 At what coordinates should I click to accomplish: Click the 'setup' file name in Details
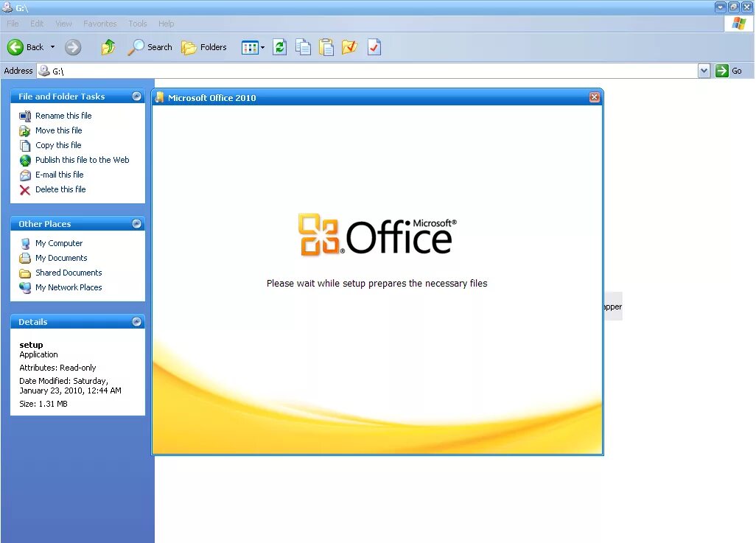click(x=31, y=345)
